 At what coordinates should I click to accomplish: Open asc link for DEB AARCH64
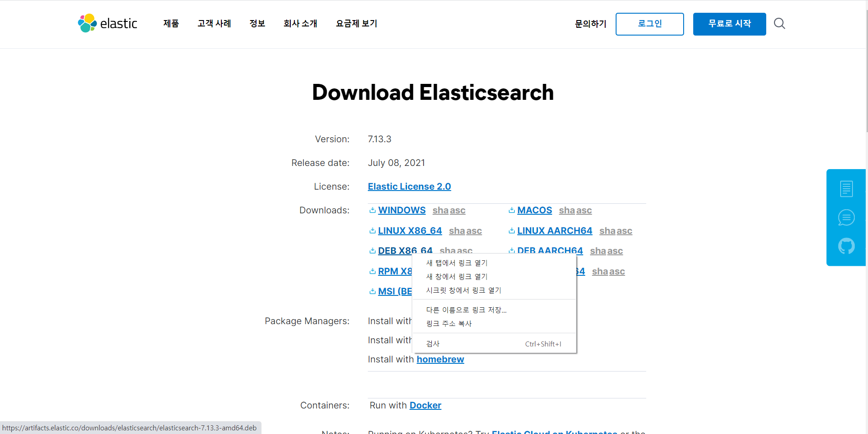[615, 251]
